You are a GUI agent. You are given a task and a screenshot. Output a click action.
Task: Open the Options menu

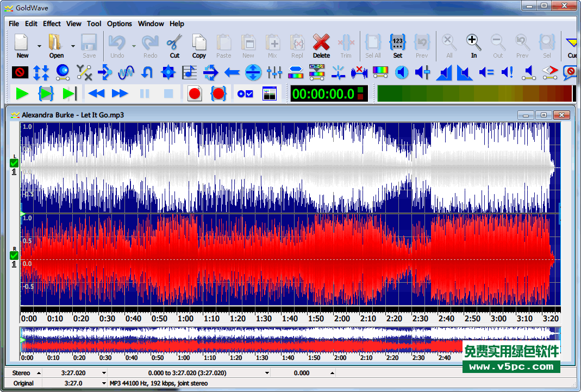(119, 23)
